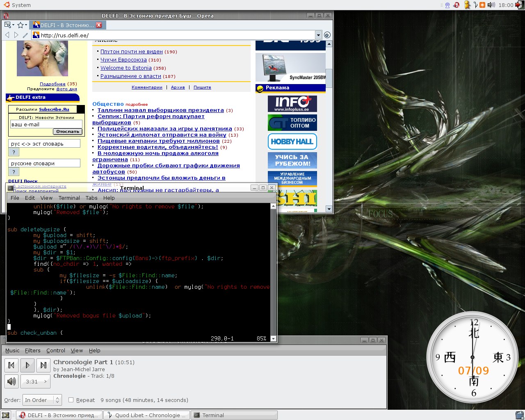This screenshot has height=420, width=525.
Task: Go forward in Opera browser
Action: pos(16,35)
